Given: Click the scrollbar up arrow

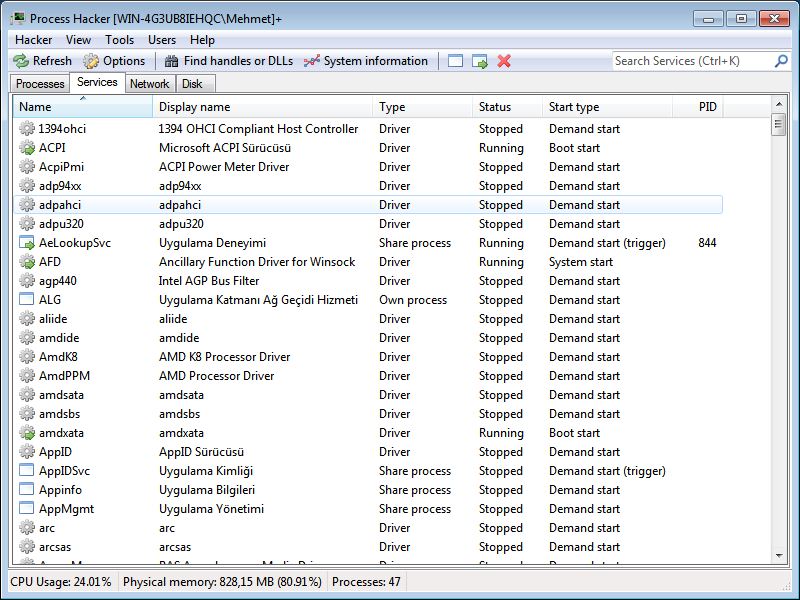Looking at the screenshot, I should [x=779, y=104].
